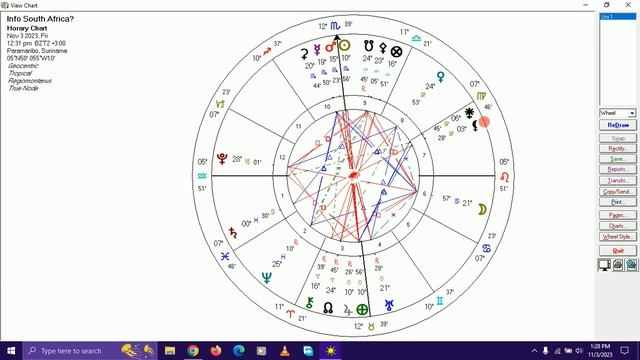Open the Wheel Style... options
Viewport: 640px width, 360px height.
coord(618,237)
